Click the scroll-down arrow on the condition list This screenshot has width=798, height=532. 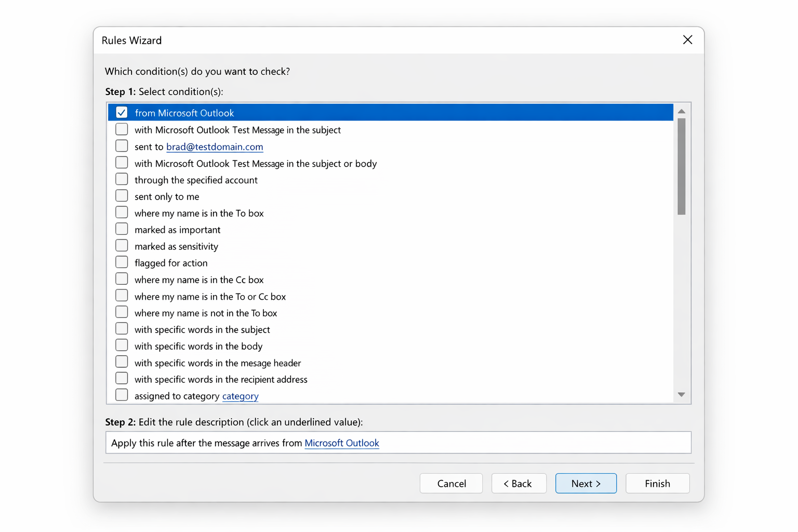[681, 394]
